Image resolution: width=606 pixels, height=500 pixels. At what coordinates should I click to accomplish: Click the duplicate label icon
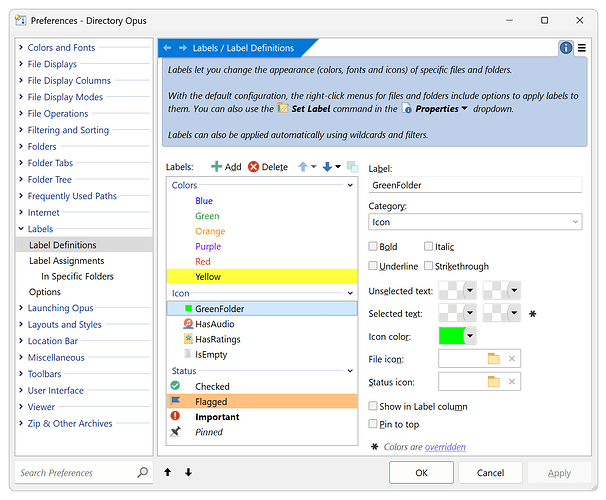click(352, 167)
